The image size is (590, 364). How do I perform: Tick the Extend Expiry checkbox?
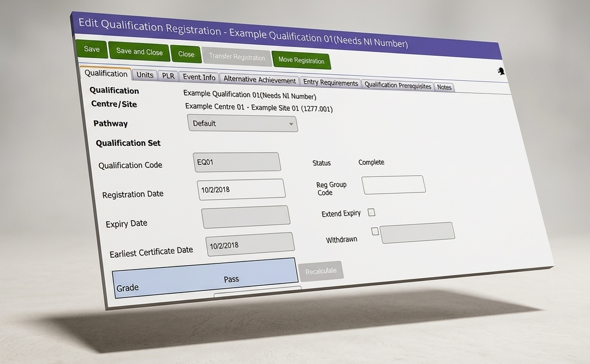(x=371, y=212)
